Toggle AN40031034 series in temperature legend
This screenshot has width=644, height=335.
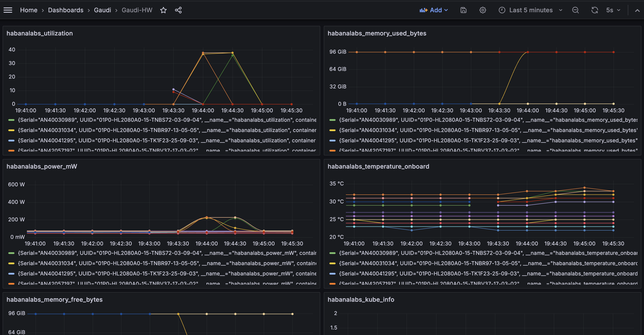[x=488, y=263]
